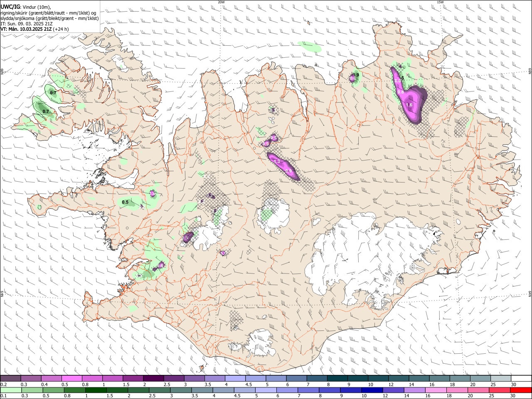The width and height of the screenshot is (532, 399).
Task: Pick the dark teal 8 snow legend swatch
Action: click(337, 379)
